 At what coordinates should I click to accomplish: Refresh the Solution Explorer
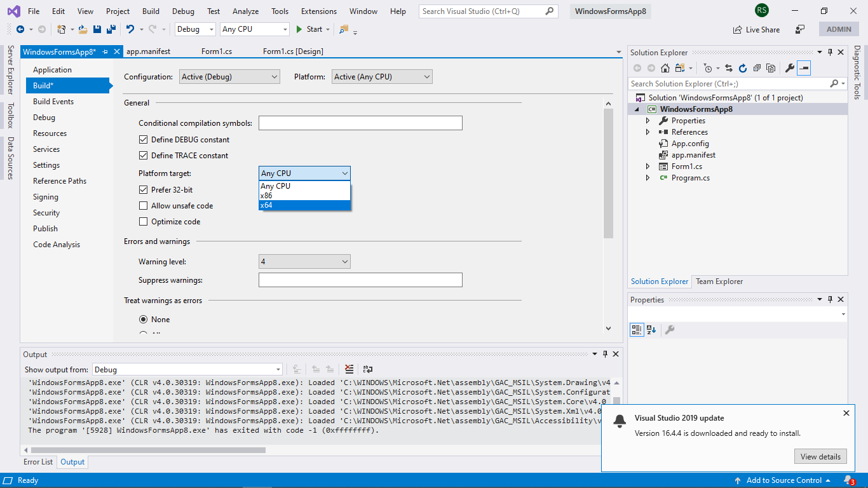click(x=742, y=68)
